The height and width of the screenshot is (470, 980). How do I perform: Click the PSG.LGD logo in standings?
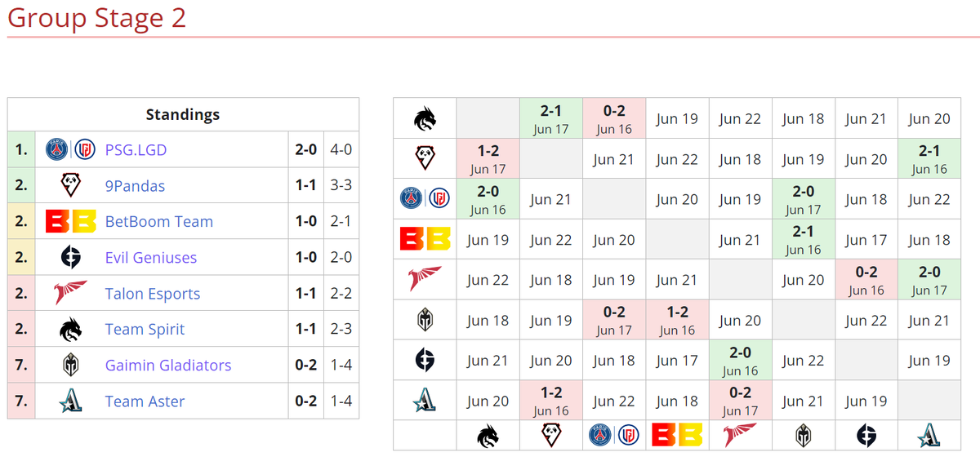click(x=71, y=150)
